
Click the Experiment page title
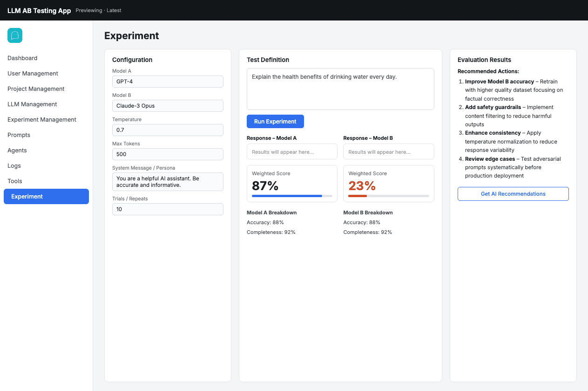(x=132, y=36)
